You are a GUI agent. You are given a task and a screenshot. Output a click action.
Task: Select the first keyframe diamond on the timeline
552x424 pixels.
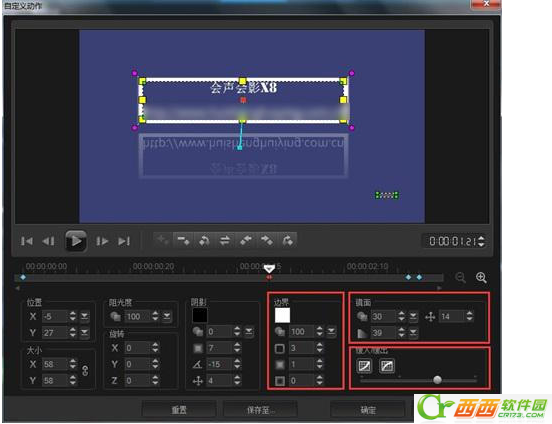coord(23,278)
